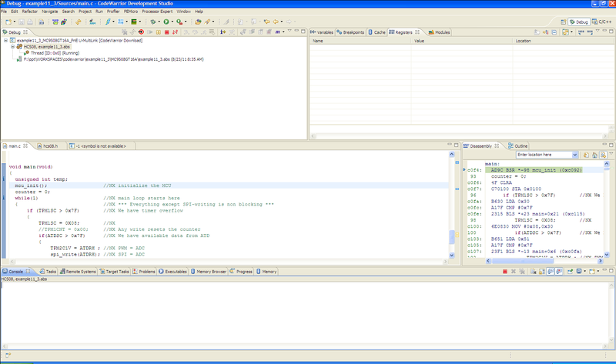Click the Collapse All icon in Registers view

coord(554,32)
